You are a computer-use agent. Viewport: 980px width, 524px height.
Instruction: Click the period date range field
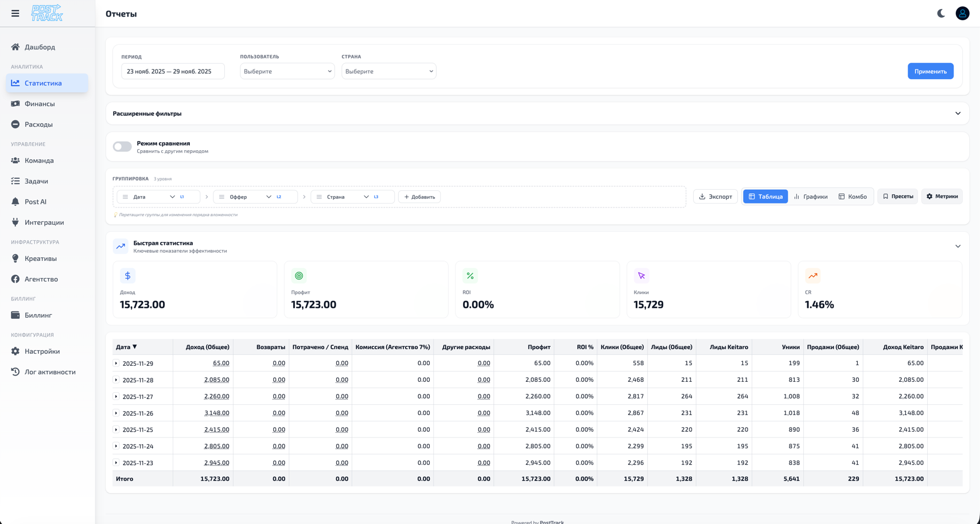[173, 72]
